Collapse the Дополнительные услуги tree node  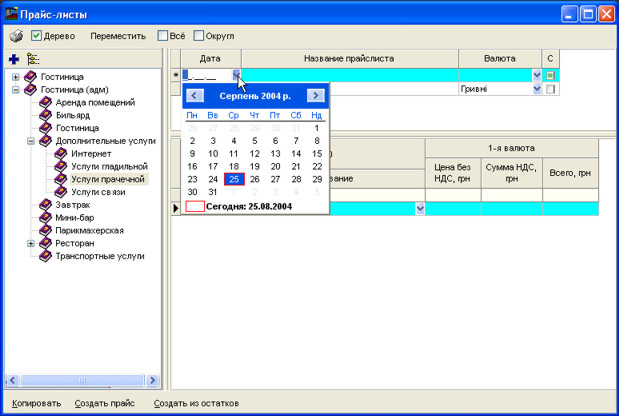point(31,141)
